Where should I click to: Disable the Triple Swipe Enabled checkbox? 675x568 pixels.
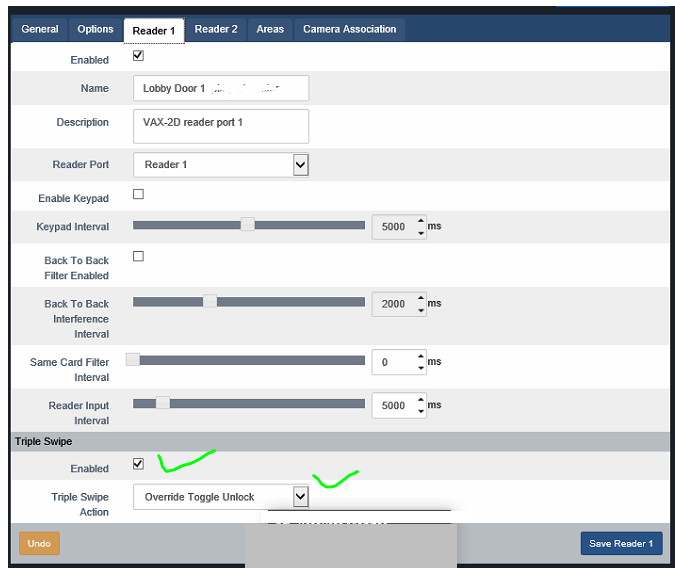(139, 464)
